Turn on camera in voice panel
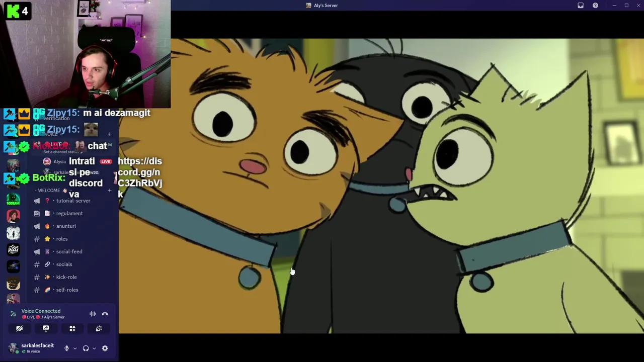Viewport: 644px width, 362px height. tap(19, 328)
